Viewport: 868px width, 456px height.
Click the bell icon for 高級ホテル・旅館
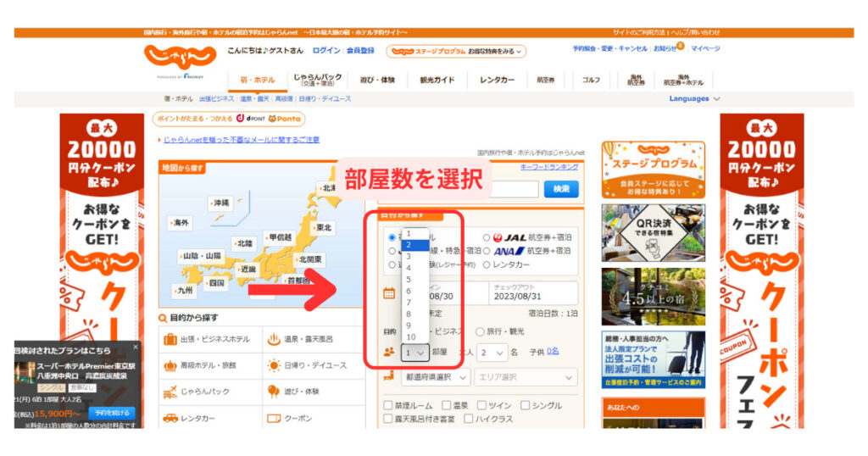click(x=170, y=365)
